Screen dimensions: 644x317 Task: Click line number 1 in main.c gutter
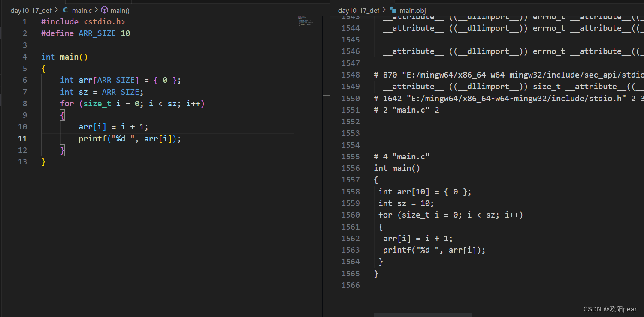[x=24, y=21]
